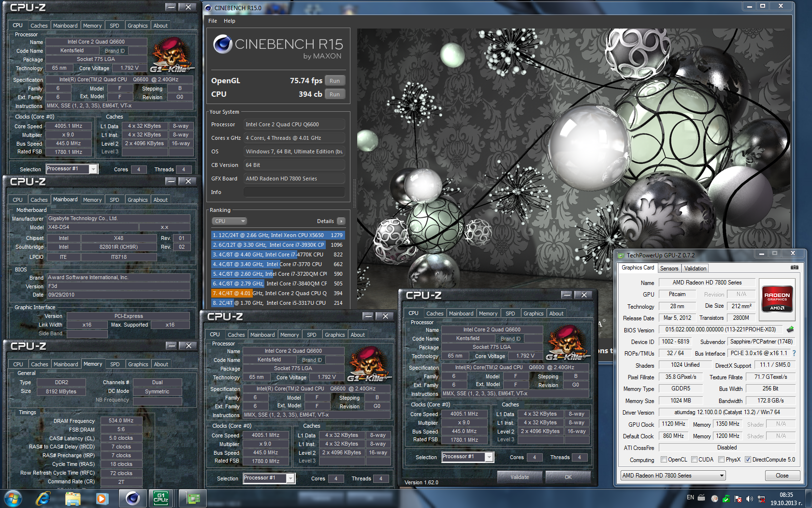Open SPD tab in the CPU-Z Validate window

click(510, 314)
